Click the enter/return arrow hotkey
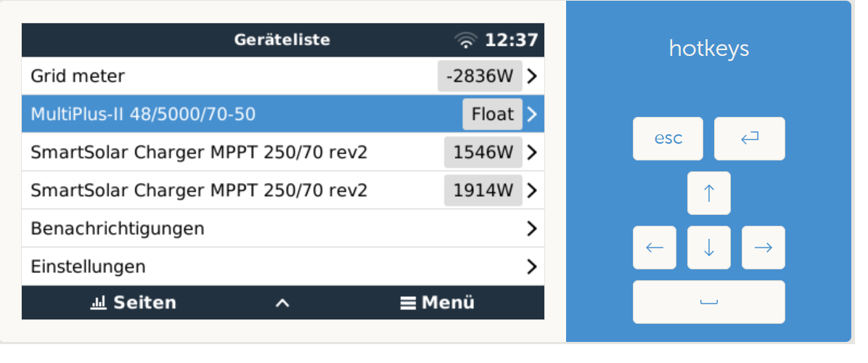Screen dimensions: 868x363 749,139
